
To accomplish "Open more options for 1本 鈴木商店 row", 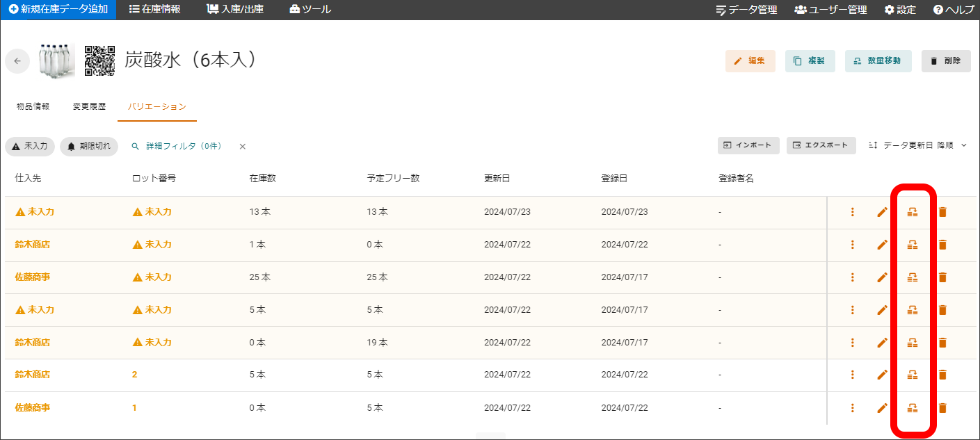I will (x=852, y=245).
